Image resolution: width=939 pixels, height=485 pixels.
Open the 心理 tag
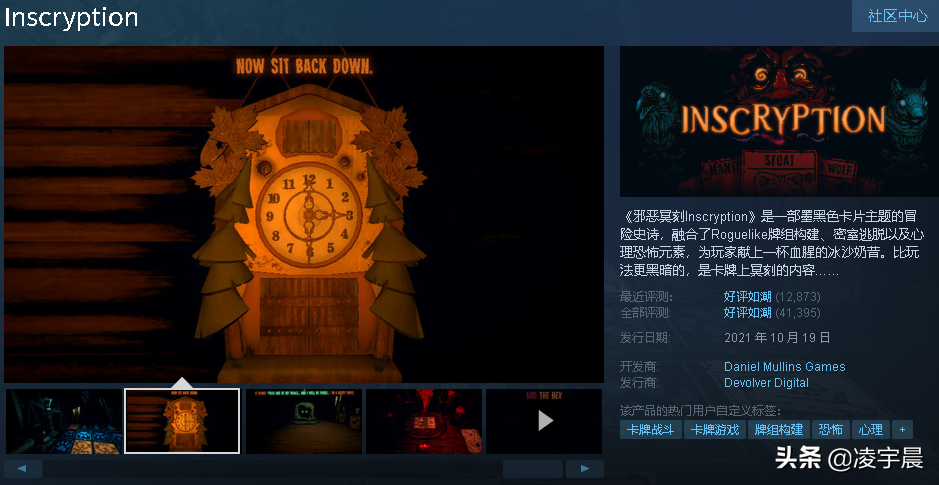pos(871,430)
